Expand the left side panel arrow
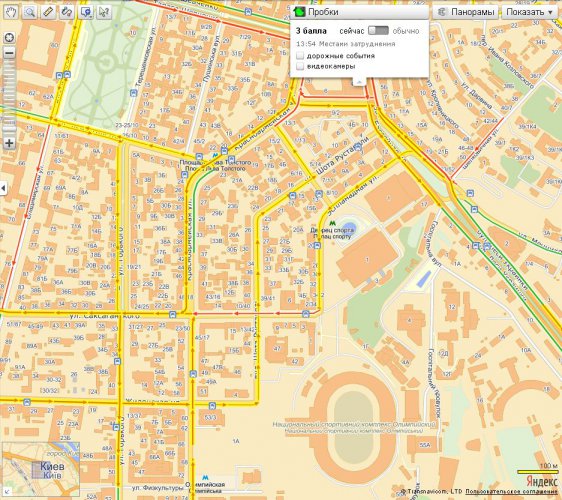 click(x=3, y=188)
